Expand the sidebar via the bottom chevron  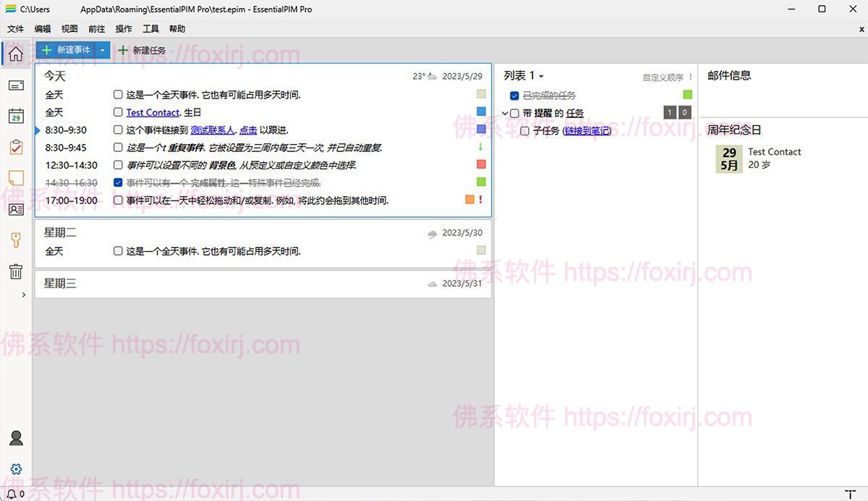click(22, 295)
